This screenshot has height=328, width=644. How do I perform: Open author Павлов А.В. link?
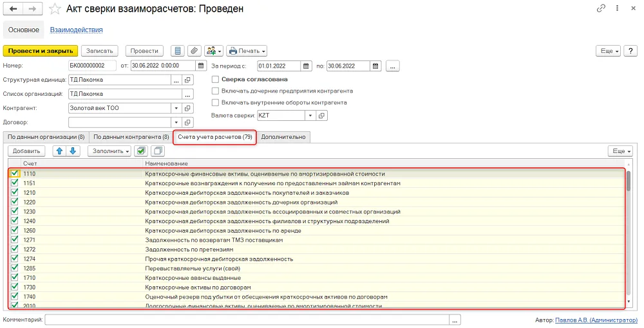point(596,320)
